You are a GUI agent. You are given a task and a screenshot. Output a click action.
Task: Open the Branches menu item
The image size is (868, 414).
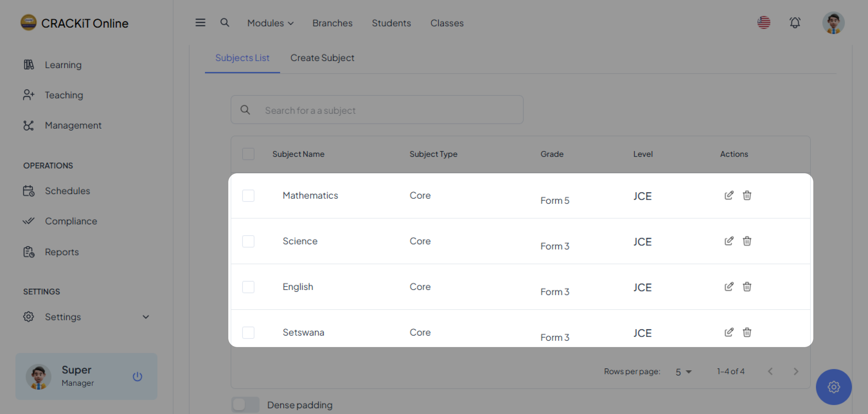[332, 23]
